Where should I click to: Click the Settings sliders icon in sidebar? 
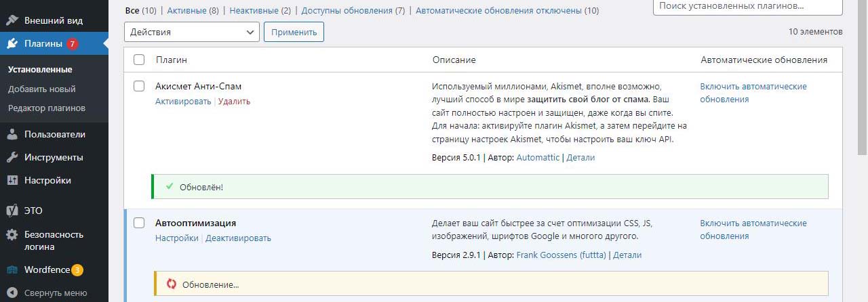[12, 181]
